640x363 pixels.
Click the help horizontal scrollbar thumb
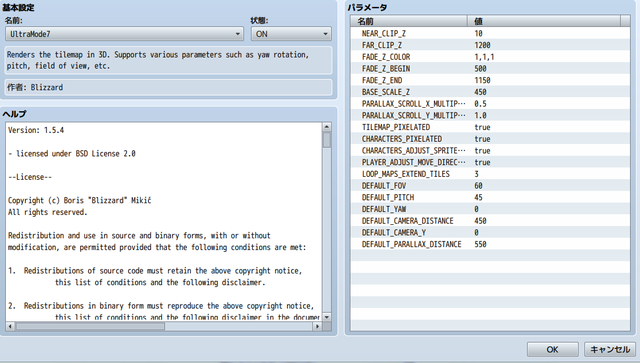pos(90,326)
